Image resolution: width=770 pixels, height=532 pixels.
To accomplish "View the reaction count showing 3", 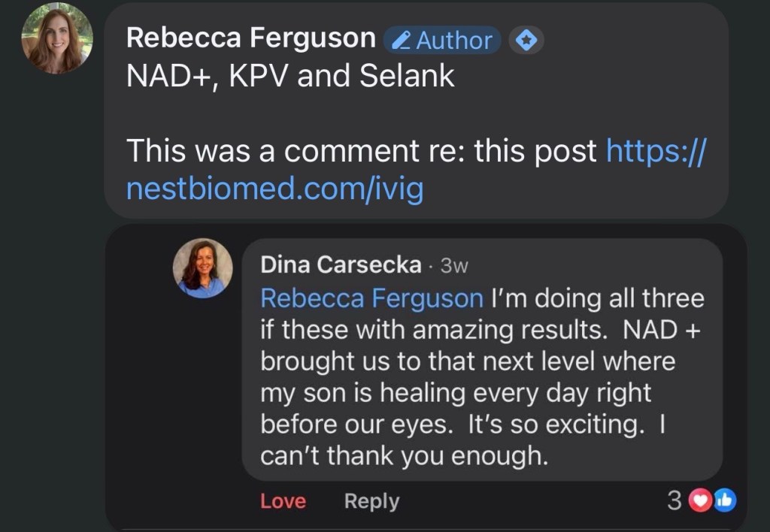I will 675,501.
